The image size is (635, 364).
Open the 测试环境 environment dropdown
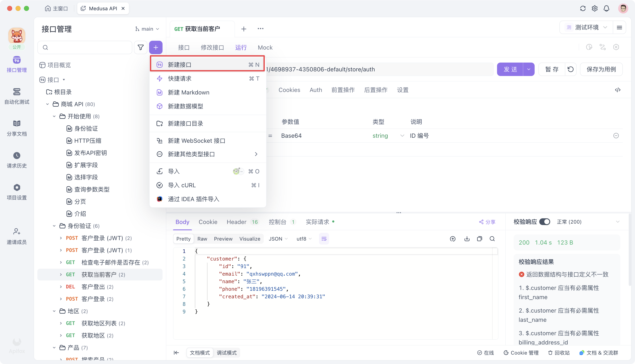click(x=586, y=27)
